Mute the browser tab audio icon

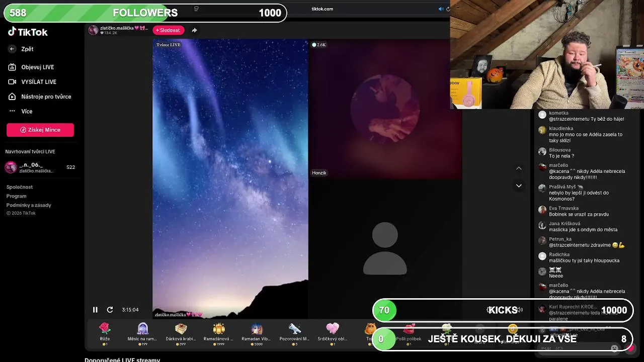[441, 9]
